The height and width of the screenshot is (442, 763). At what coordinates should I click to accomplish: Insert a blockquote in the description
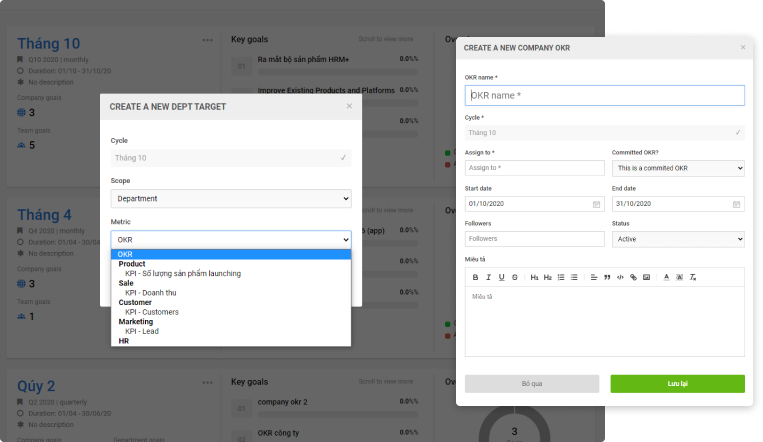[x=607, y=276]
